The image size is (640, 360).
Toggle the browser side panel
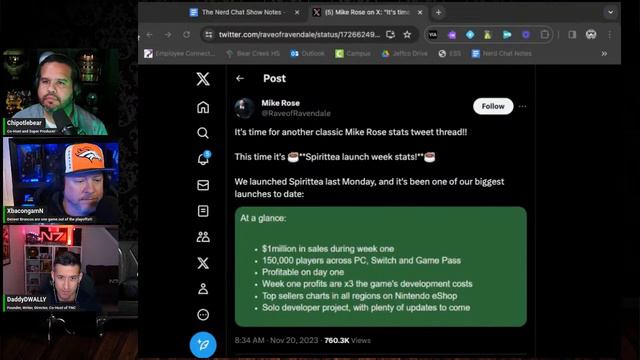(572, 35)
